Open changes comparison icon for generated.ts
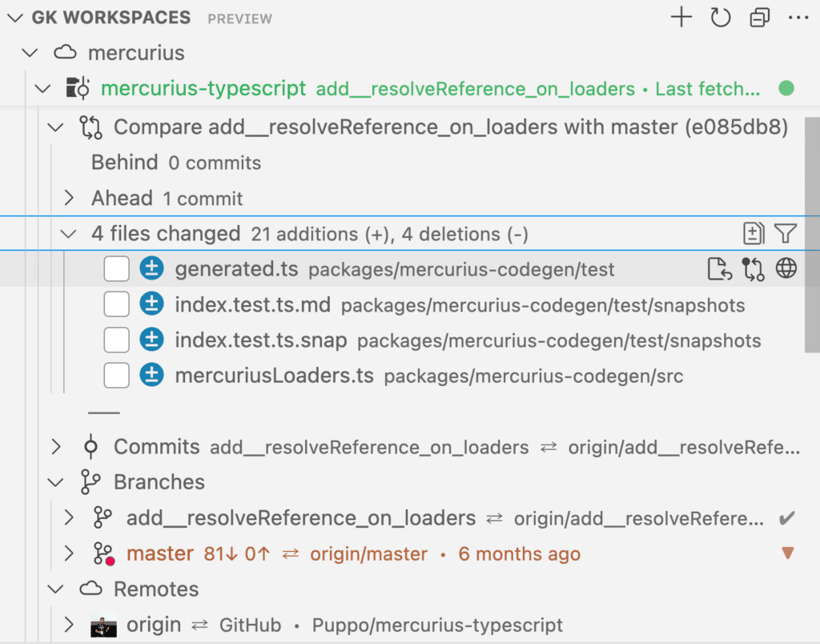Viewport: 820px width, 644px height. point(753,268)
